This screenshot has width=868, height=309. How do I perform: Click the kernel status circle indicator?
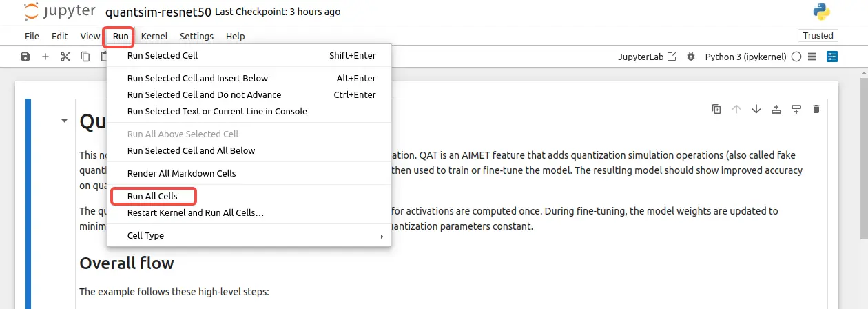796,57
